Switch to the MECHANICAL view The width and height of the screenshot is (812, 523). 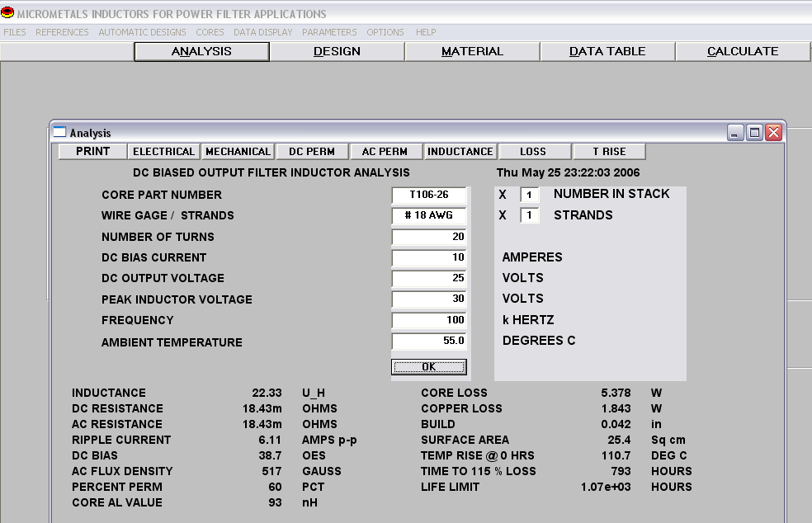(x=238, y=151)
